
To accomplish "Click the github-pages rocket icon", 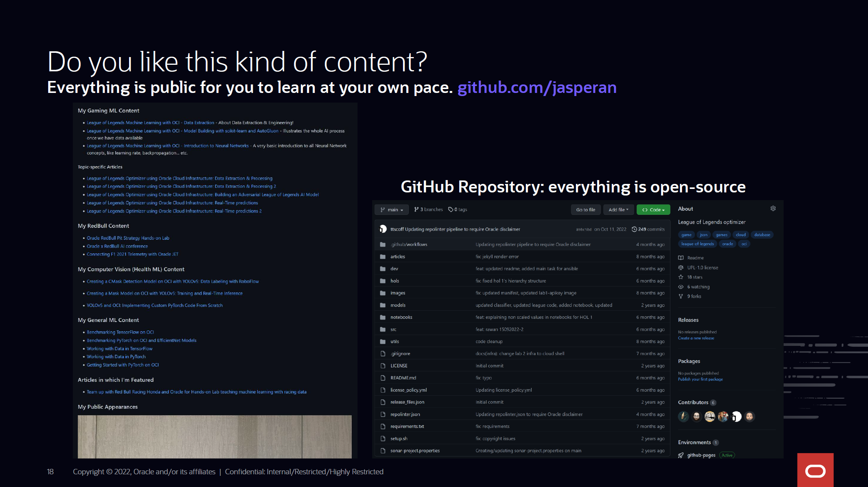I will [681, 455].
